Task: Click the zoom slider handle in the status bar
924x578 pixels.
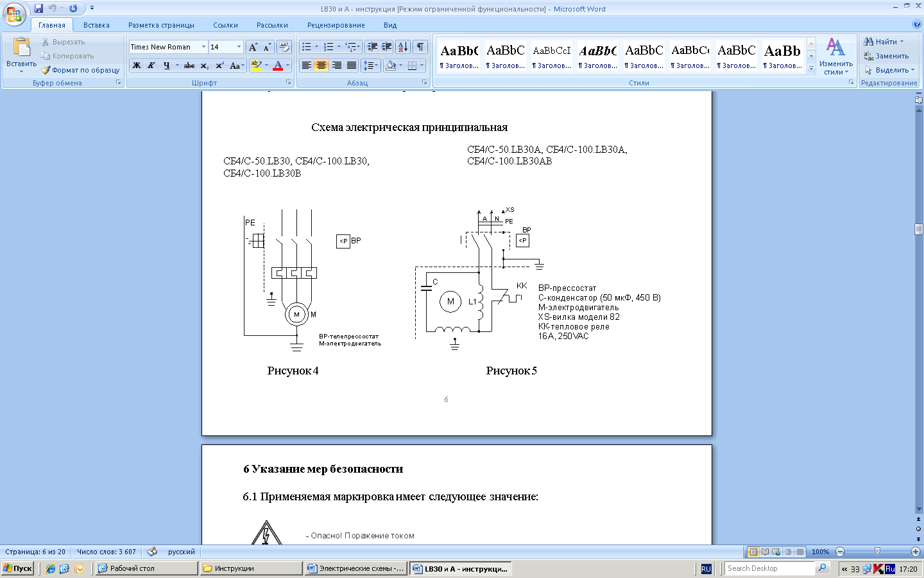Action: 877,552
